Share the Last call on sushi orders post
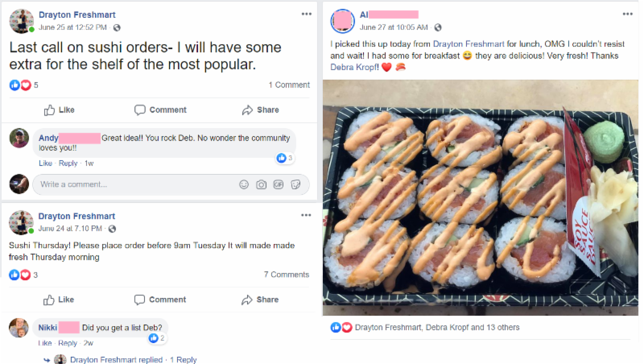 tap(260, 110)
